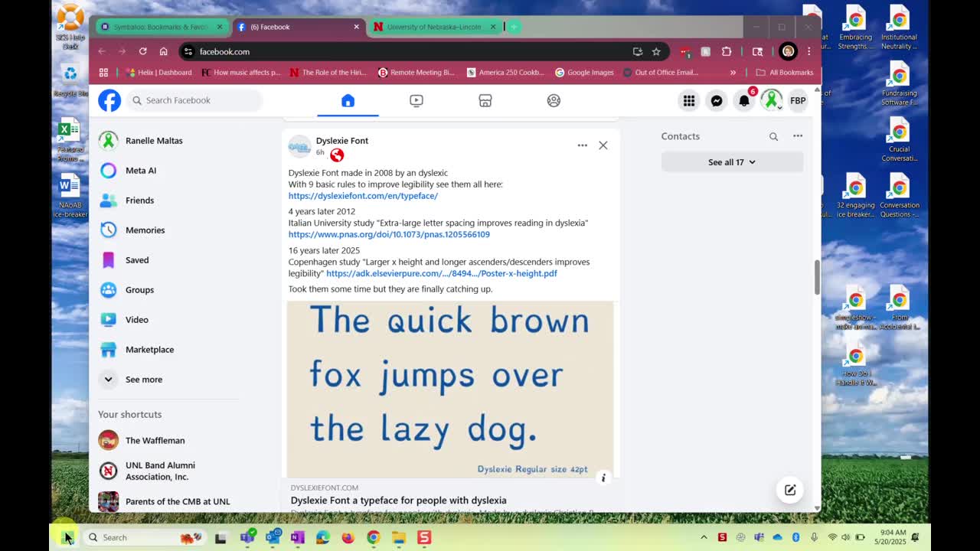Image resolution: width=980 pixels, height=551 pixels.
Task: Open Firefox from the taskbar
Action: (x=348, y=537)
